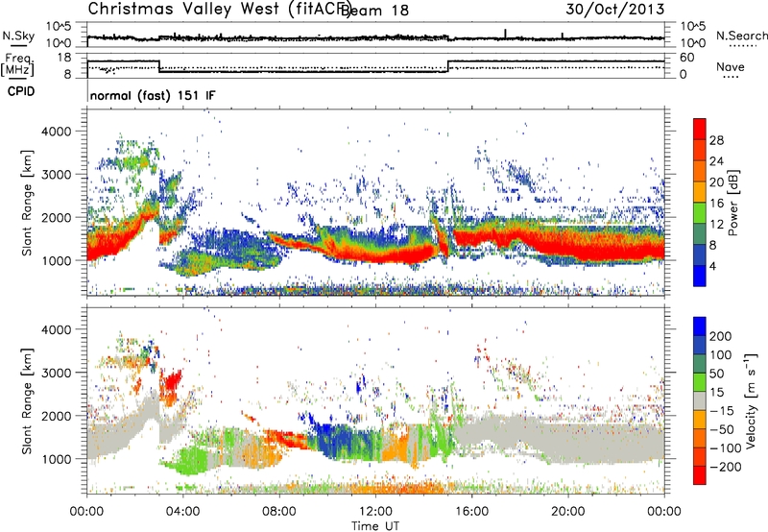768x532 pixels.
Task: Click the '2000' tick in the velocity panel
Action: pyautogui.click(x=56, y=416)
